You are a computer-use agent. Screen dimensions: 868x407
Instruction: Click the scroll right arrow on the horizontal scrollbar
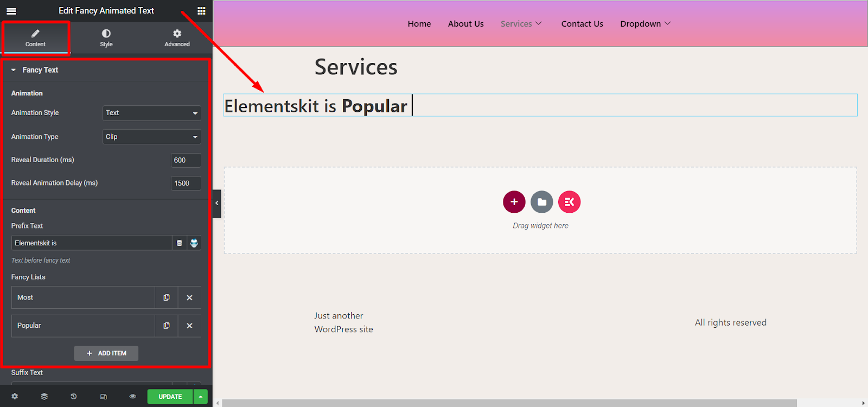(x=864, y=403)
